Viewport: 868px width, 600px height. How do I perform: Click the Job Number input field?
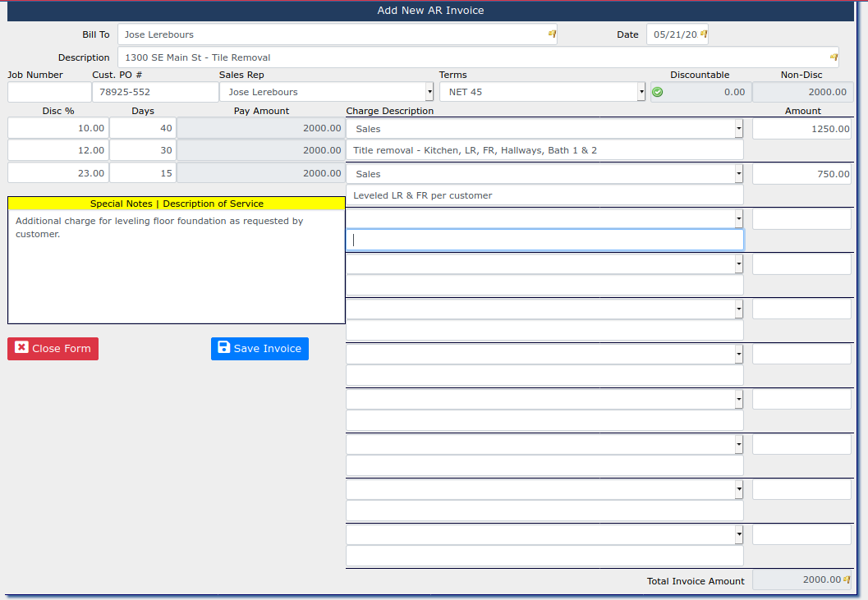pyautogui.click(x=49, y=92)
